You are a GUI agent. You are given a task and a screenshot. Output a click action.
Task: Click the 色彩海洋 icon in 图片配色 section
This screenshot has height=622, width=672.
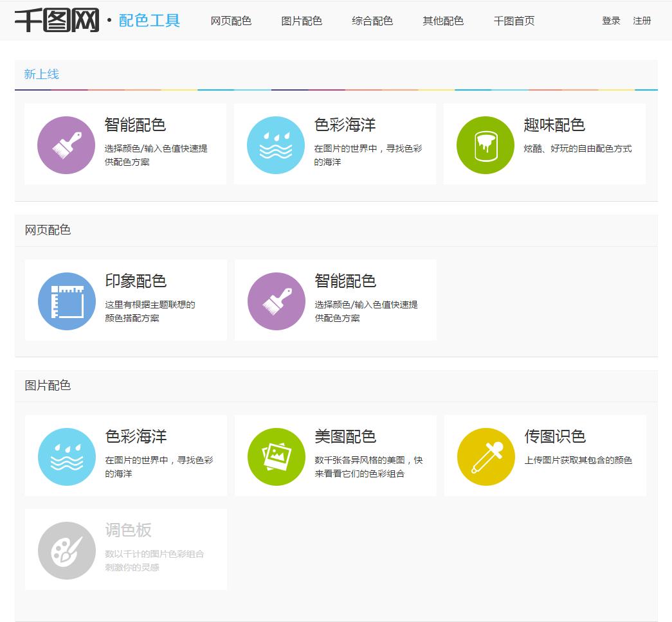tap(66, 456)
